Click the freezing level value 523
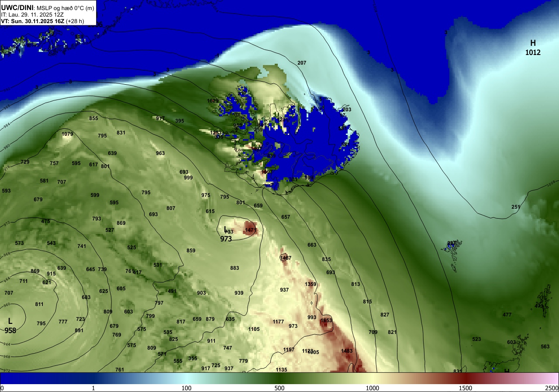The image size is (559, 392). [x=476, y=339]
